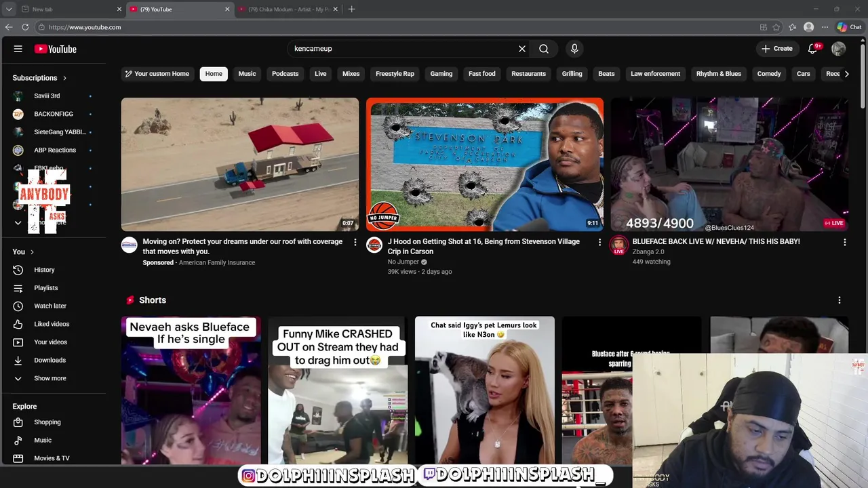Expand the You section chevron
868x488 pixels.
point(32,252)
